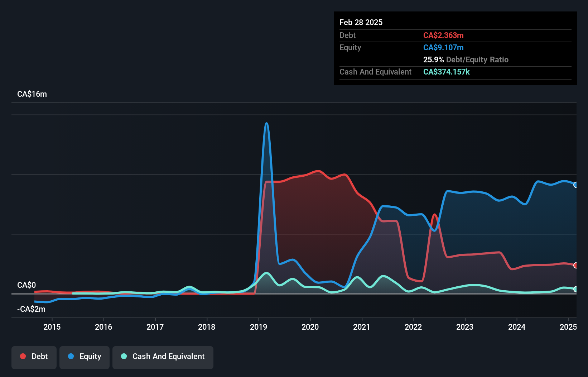Click the Equity spike peak near 2019

[x=266, y=124]
